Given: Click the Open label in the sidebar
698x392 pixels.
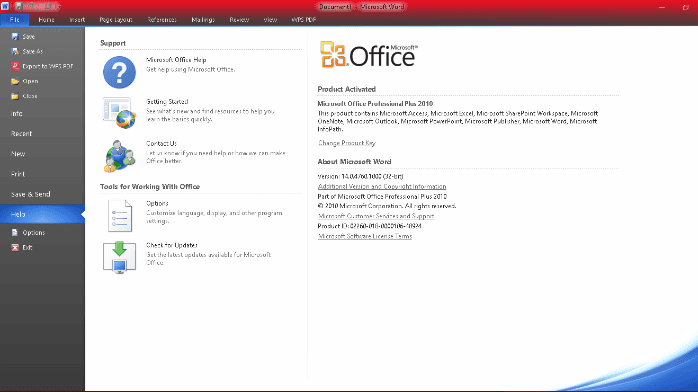Looking at the screenshot, I should 30,81.
